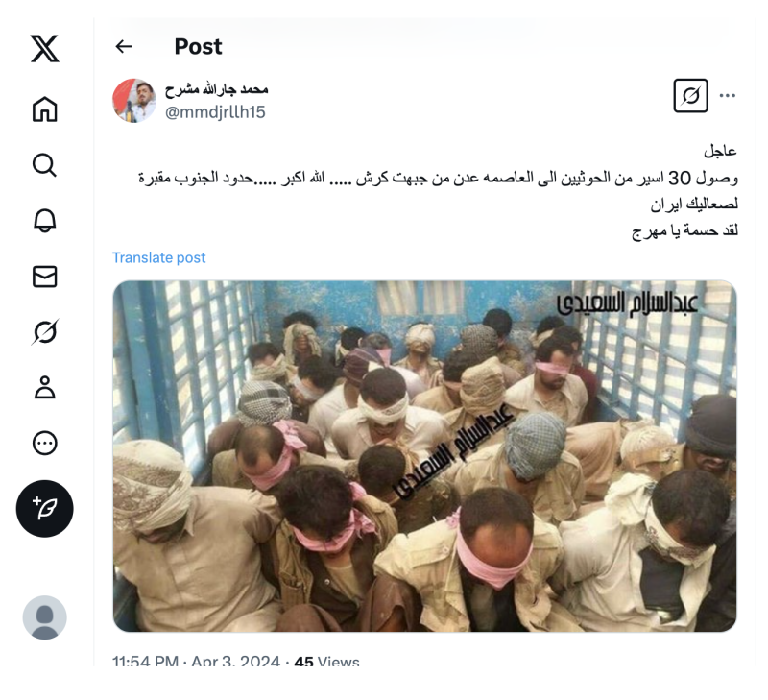The image size is (768, 700).
Task: Open the @mmdjrllh15 handle
Action: click(x=215, y=112)
